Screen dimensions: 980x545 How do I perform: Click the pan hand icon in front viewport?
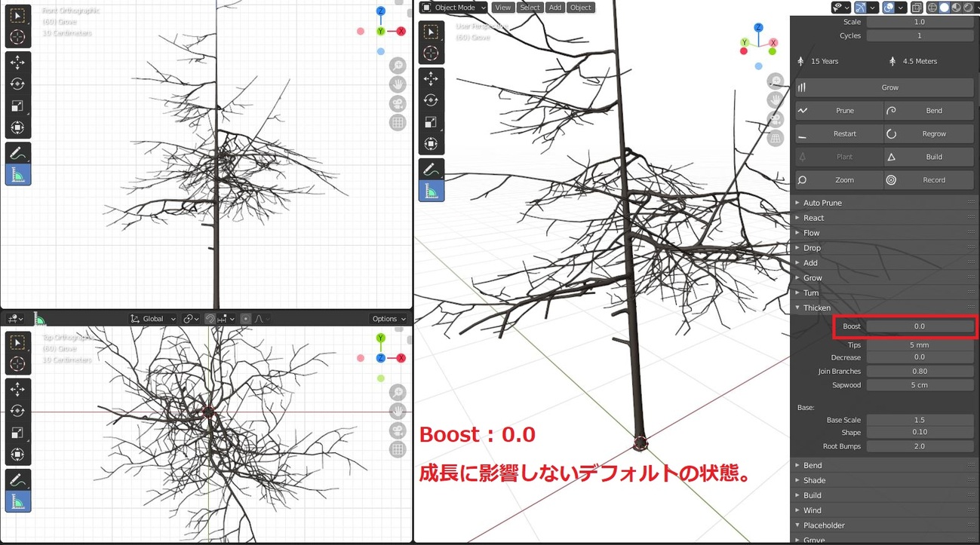(x=398, y=84)
